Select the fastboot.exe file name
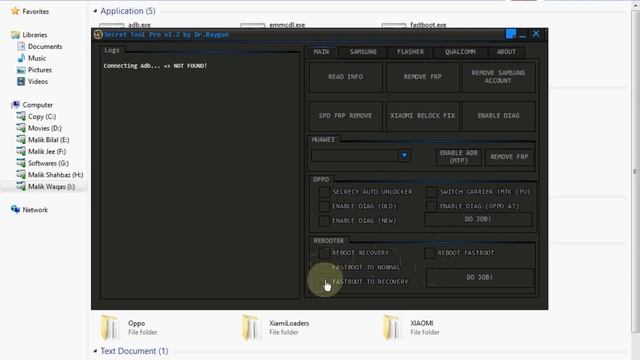640x360 pixels. coord(428,25)
